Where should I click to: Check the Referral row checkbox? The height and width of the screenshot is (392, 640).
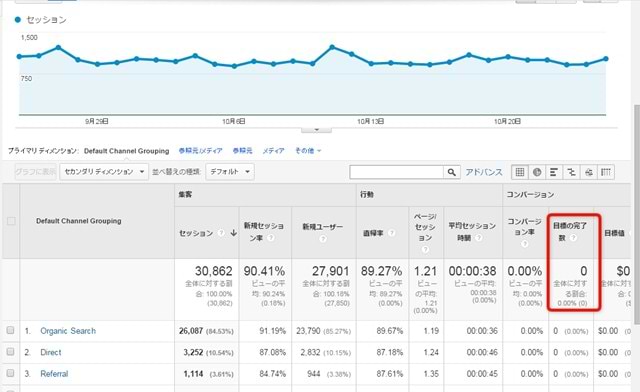(11, 373)
